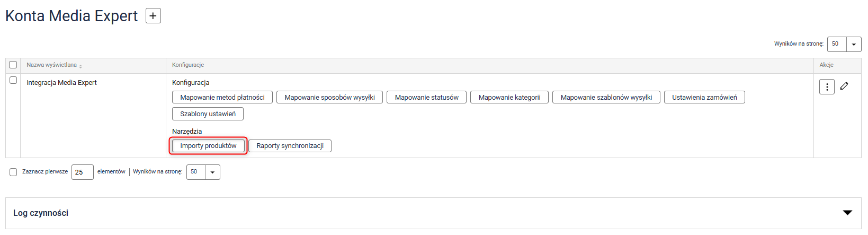The image size is (868, 235).
Task: Select the Integracja Media Expert row checkbox
Action: coord(13,80)
